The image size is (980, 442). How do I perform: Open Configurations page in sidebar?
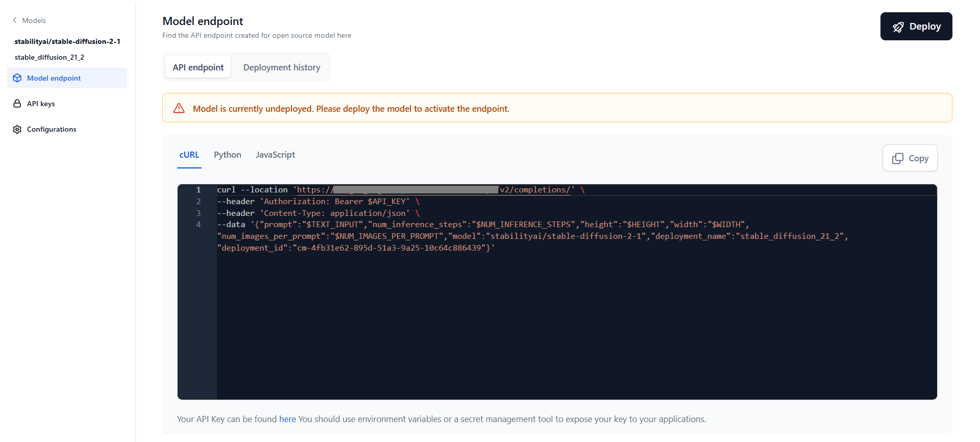[67, 129]
